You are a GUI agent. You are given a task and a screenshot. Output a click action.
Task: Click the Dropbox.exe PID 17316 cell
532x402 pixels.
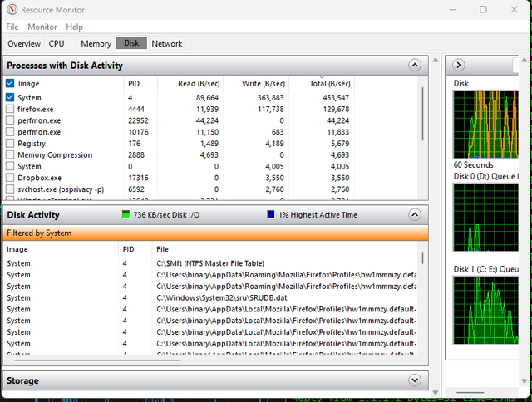pos(138,178)
